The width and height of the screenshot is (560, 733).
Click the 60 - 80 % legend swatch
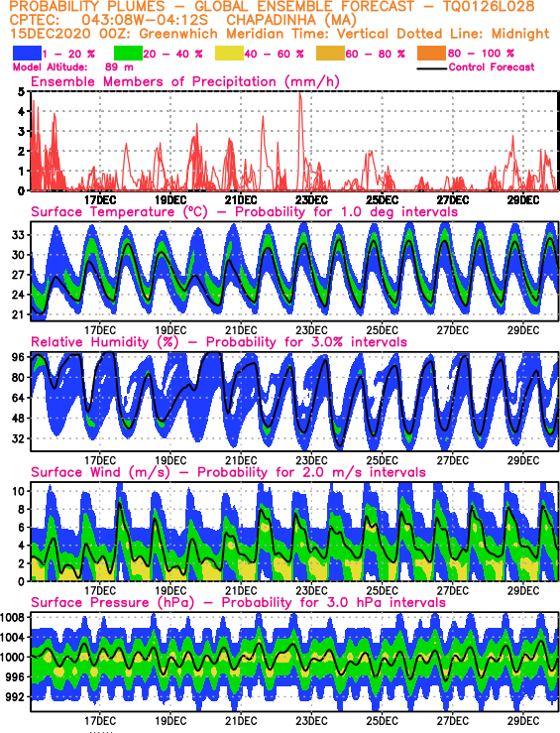(331, 54)
